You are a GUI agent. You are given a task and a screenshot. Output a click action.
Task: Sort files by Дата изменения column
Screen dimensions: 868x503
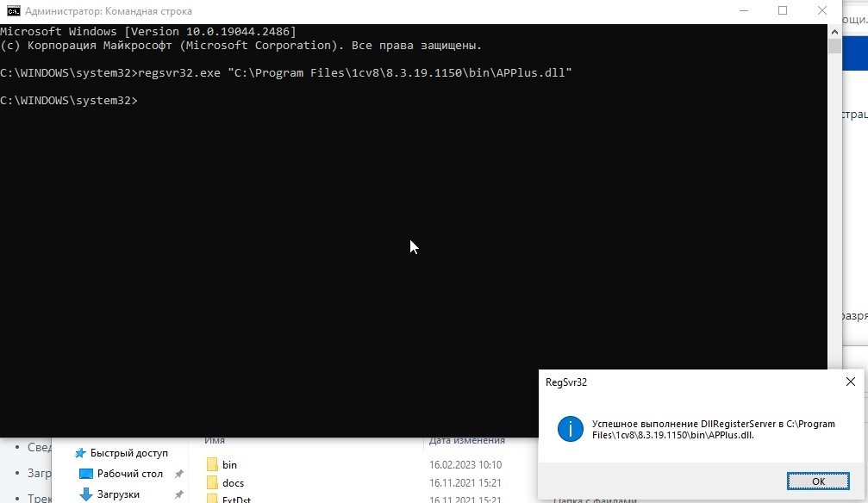click(466, 441)
